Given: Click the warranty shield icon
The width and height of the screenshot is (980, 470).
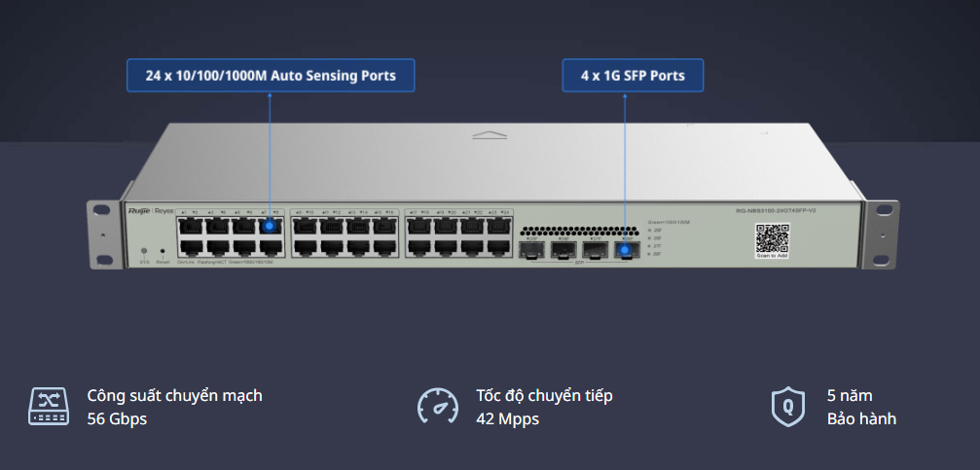Looking at the screenshot, I should (788, 406).
